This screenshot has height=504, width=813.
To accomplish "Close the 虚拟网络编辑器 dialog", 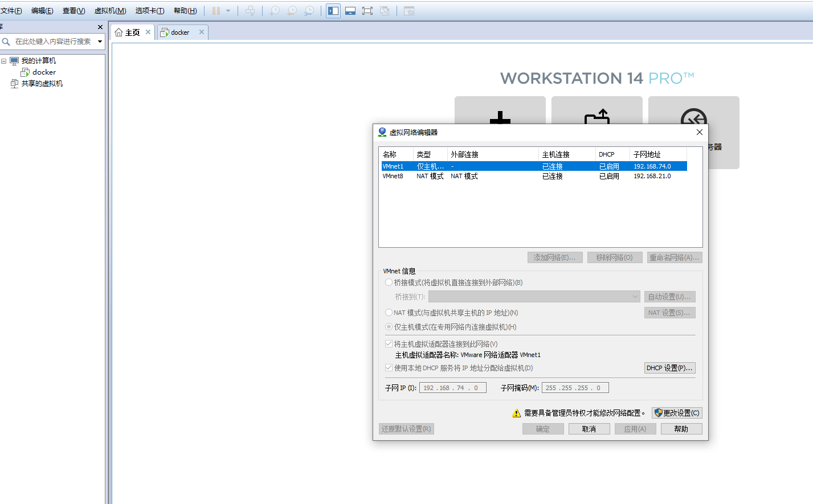I will (700, 132).
